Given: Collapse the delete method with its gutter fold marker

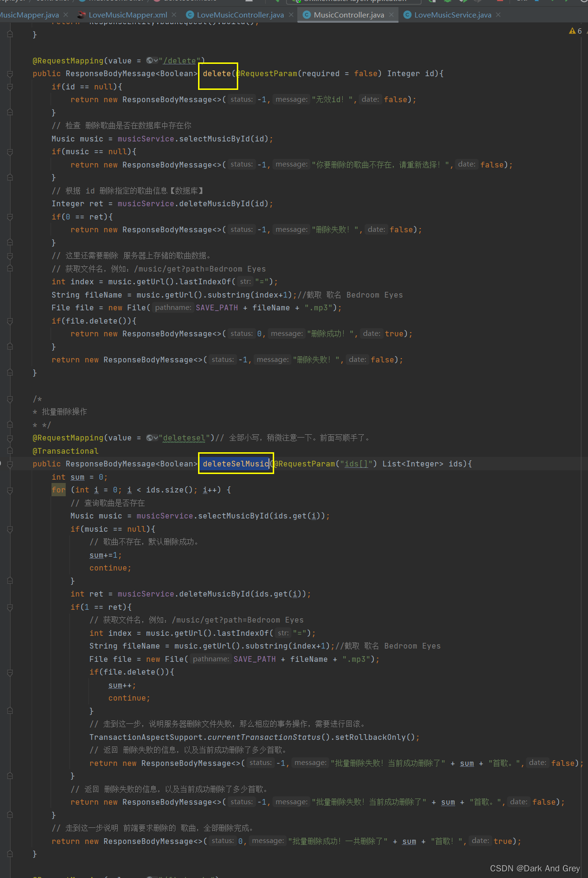Looking at the screenshot, I should (x=10, y=74).
